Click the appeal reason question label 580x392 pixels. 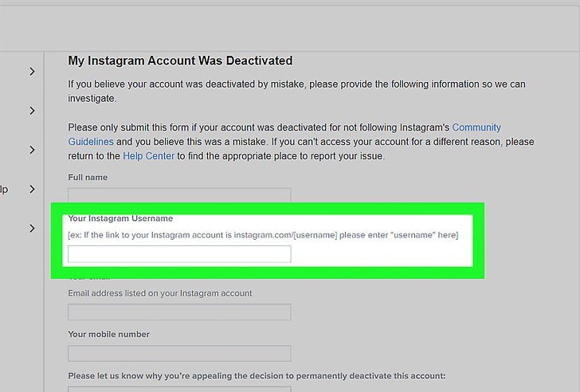click(257, 376)
